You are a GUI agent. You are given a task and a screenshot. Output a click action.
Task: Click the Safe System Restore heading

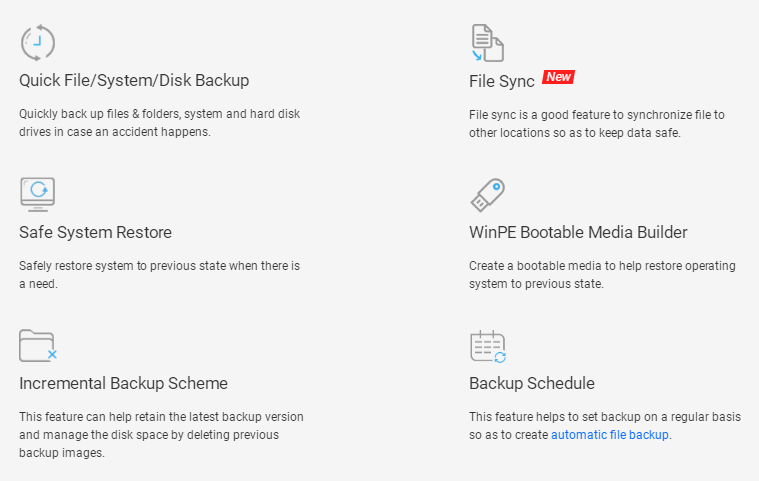95,232
